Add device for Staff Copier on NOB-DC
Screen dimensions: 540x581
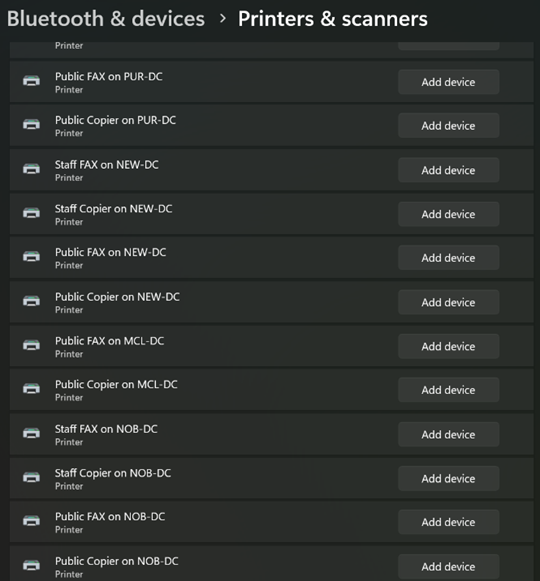point(448,478)
